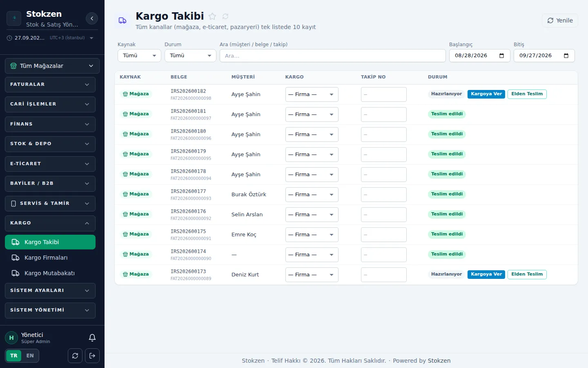
Task: Click the sync icon button in the sidebar footer
Action: [x=75, y=356]
